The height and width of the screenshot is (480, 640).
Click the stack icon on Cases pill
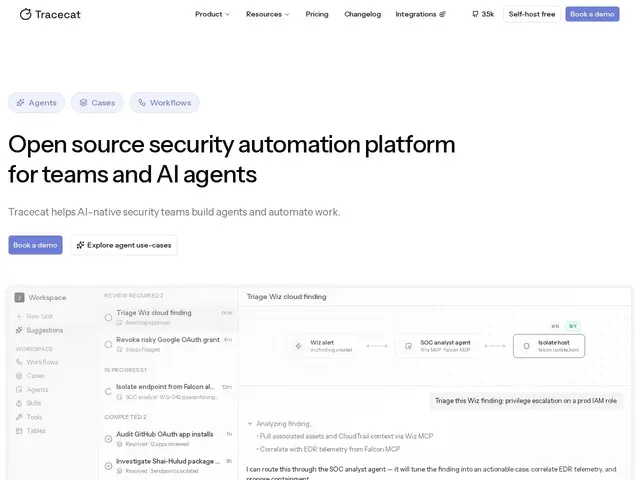click(83, 103)
